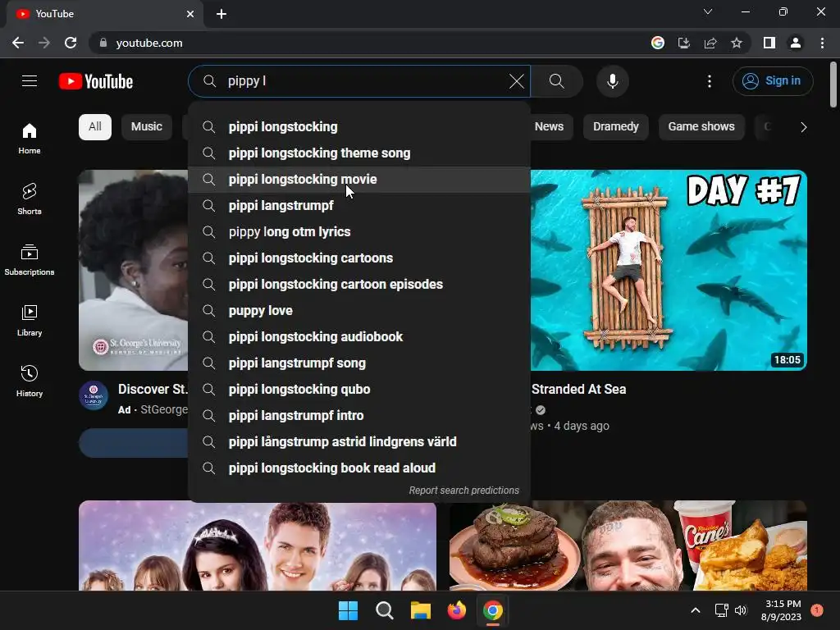840x630 pixels.
Task: Open Windows taskbar search
Action: (384, 610)
